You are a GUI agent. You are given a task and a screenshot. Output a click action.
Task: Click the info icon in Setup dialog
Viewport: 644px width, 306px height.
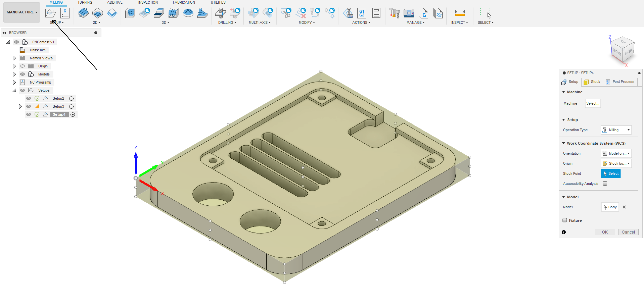(x=564, y=232)
